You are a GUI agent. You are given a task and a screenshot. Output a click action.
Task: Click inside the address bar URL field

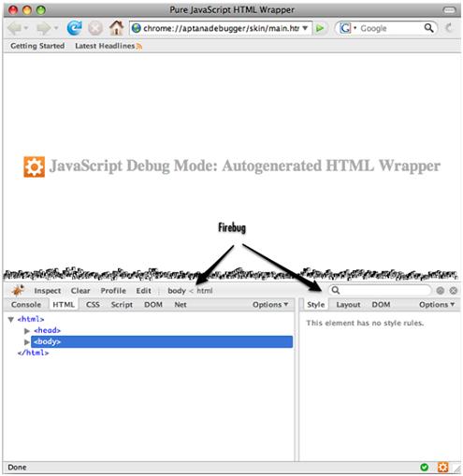[222, 28]
